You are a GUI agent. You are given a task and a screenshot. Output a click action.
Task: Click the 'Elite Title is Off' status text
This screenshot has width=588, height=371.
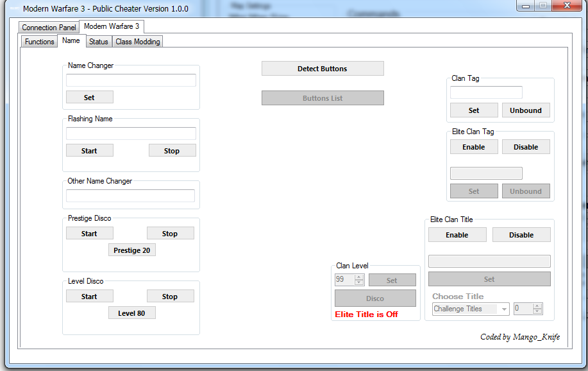pyautogui.click(x=366, y=315)
